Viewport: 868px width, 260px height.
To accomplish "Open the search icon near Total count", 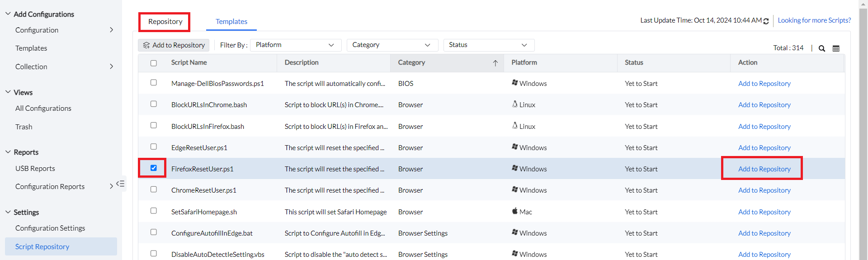I will pyautogui.click(x=822, y=48).
